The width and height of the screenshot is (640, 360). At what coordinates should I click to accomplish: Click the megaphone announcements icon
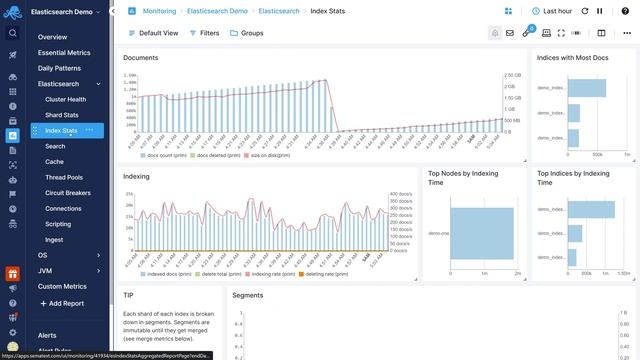[x=13, y=289]
